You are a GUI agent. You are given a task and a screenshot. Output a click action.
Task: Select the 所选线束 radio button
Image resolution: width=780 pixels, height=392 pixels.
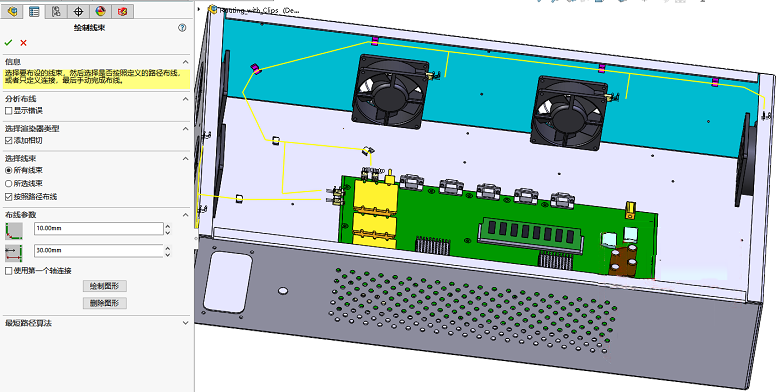(8, 184)
